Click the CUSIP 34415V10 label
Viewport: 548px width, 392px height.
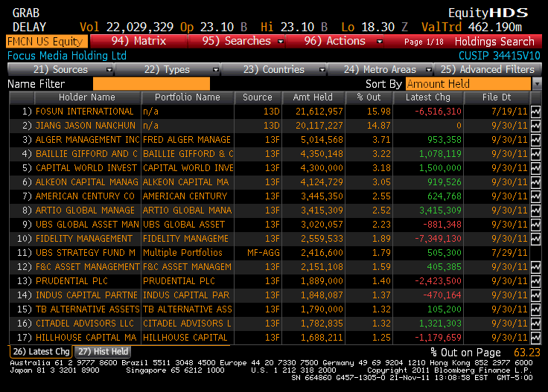500,56
